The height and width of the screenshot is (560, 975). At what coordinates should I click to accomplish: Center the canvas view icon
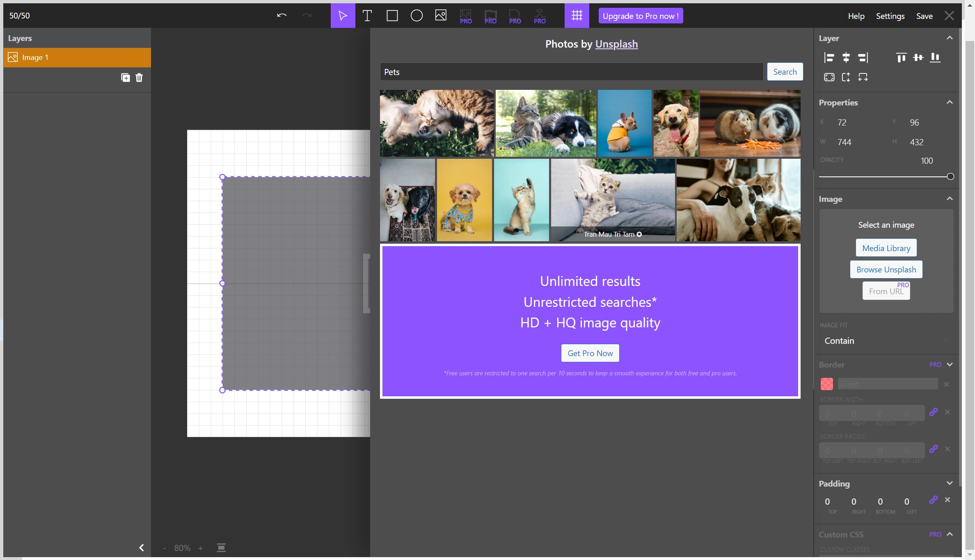click(221, 548)
